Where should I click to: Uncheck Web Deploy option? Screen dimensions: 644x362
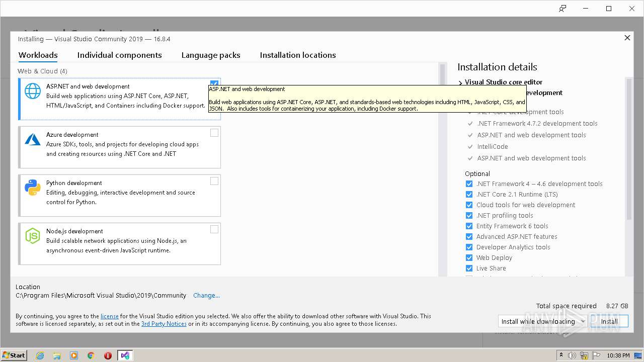click(469, 258)
